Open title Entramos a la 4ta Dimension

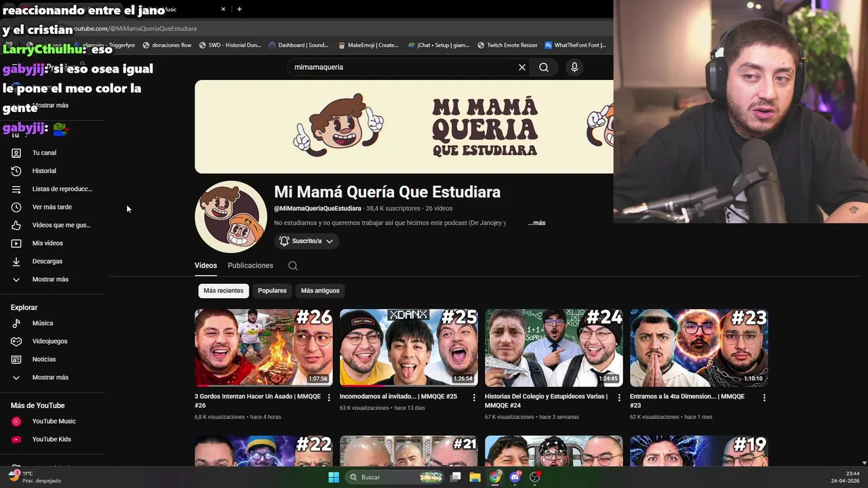click(x=687, y=401)
